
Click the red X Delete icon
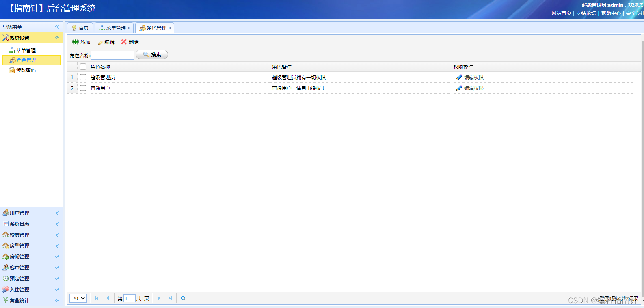pos(124,42)
